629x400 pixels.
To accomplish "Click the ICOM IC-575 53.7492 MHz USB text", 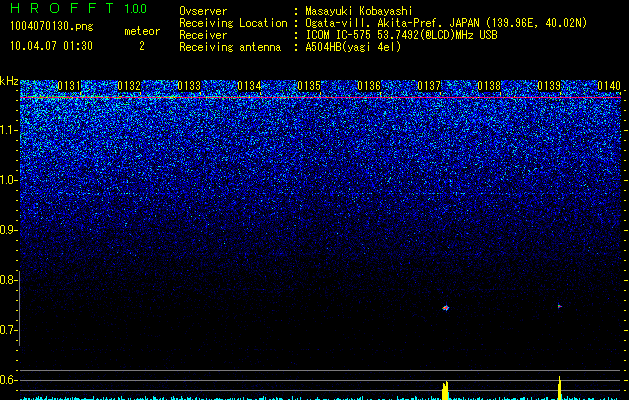I will click(x=401, y=35).
